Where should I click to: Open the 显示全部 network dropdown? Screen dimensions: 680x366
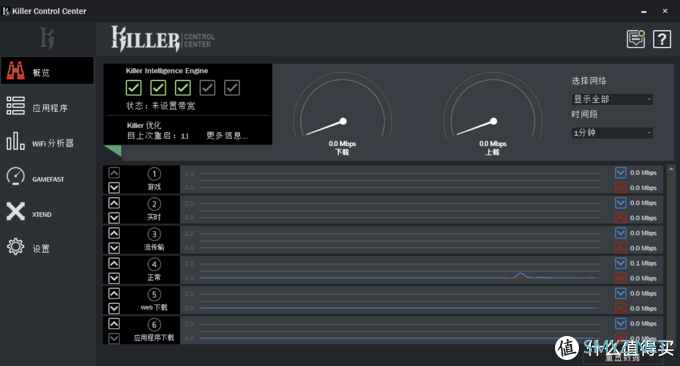coord(612,99)
